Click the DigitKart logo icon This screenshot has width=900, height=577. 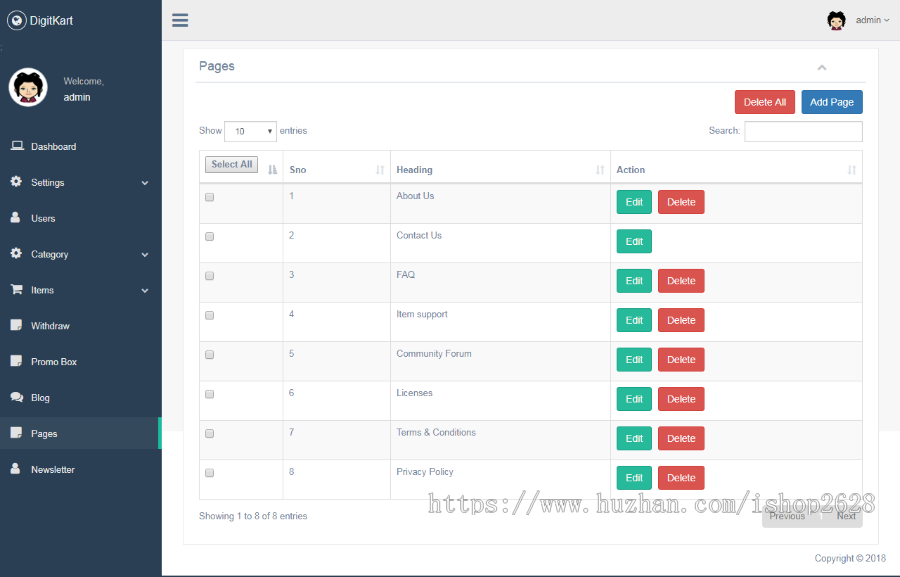(x=17, y=21)
